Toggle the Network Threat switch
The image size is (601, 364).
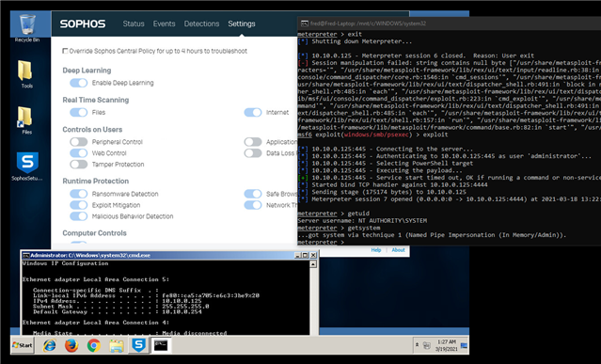coord(253,205)
